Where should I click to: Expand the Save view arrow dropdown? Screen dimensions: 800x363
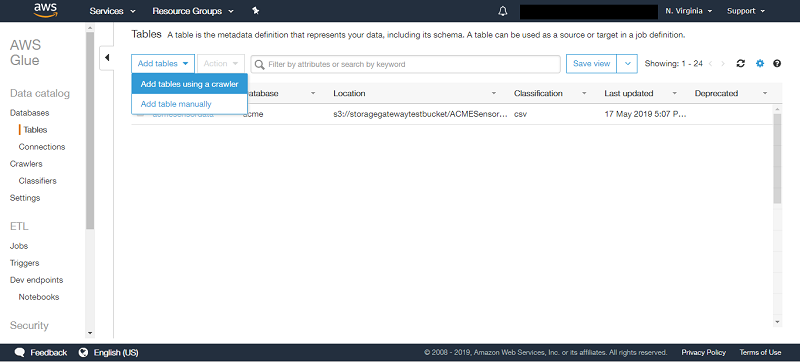627,64
